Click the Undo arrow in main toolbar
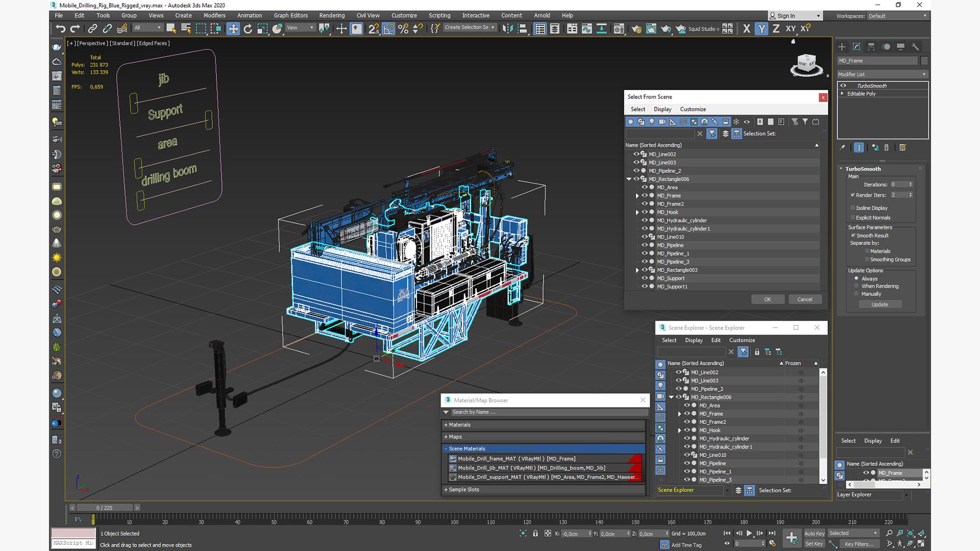Image resolution: width=980 pixels, height=551 pixels. (60, 29)
